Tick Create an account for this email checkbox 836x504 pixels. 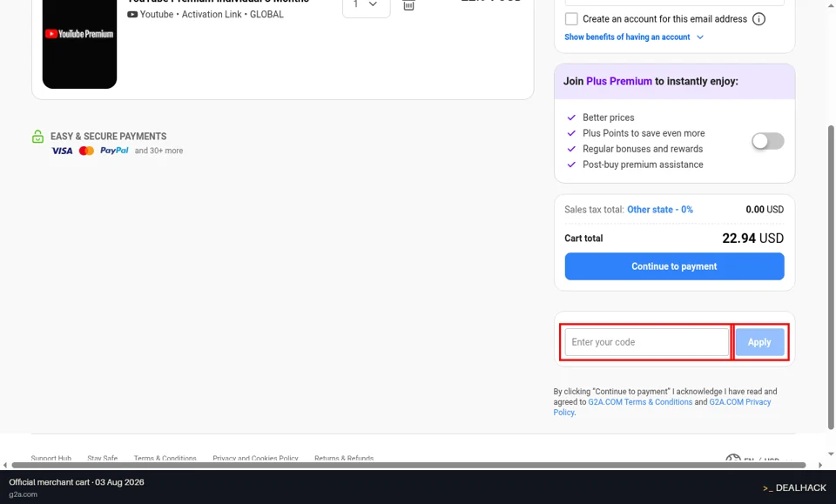click(x=571, y=19)
